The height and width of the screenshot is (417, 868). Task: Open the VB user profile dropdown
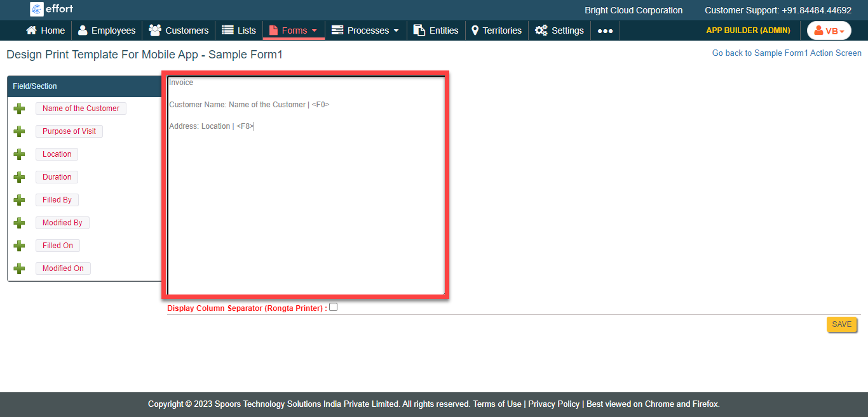click(829, 30)
